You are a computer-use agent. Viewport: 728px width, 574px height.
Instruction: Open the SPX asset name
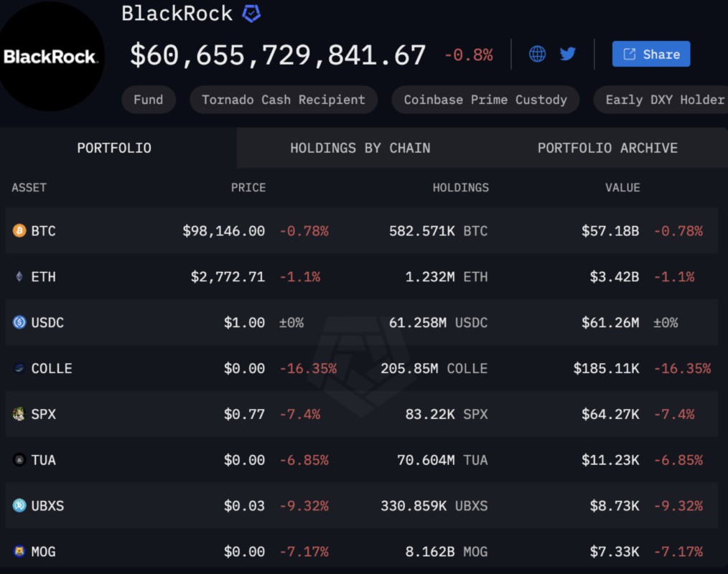pyautogui.click(x=43, y=414)
